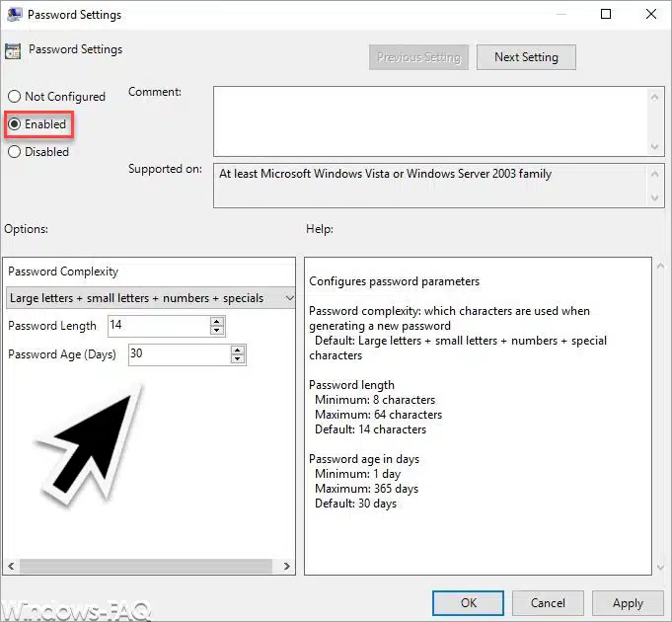Decrease Password Age with down arrow
The width and height of the screenshot is (672, 622).
[238, 359]
